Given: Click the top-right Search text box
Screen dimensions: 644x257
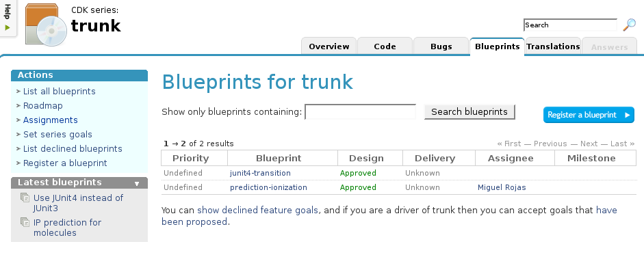Looking at the screenshot, I should [x=570, y=25].
